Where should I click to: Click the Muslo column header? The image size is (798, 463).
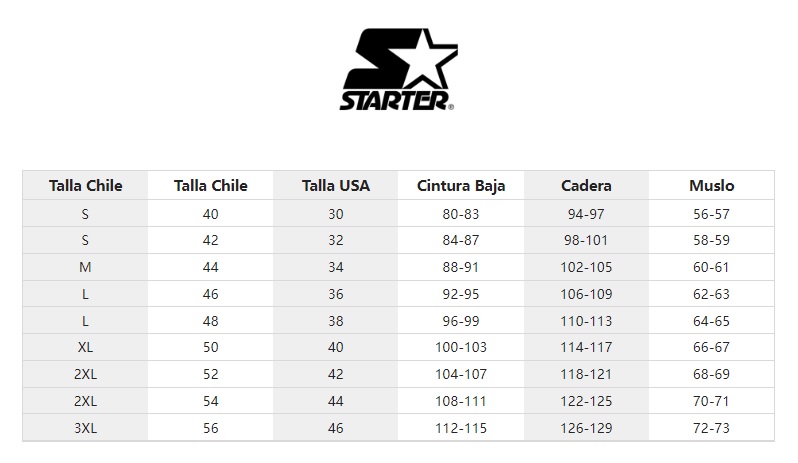[x=711, y=186]
